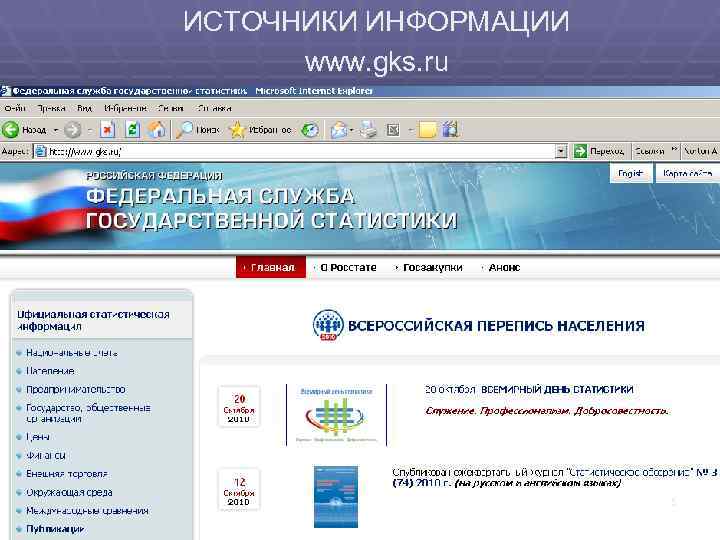Open Международные сравнения link
720x540 pixels.
point(87,511)
